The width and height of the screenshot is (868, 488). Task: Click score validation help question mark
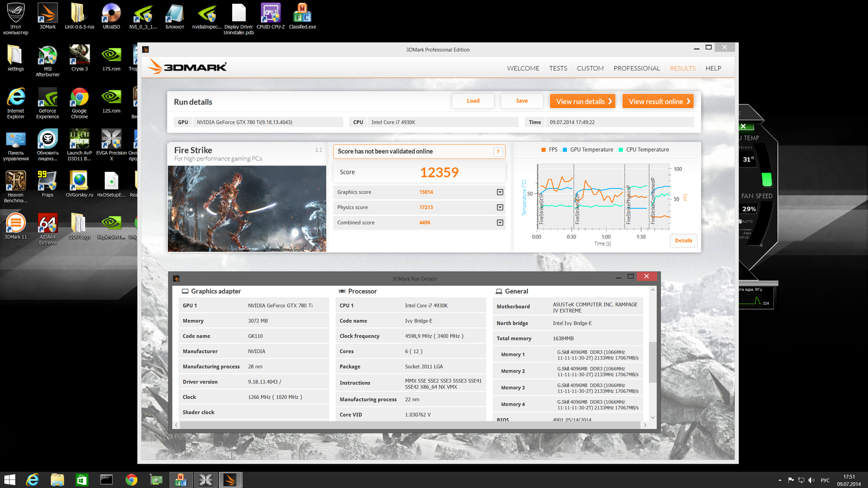[x=498, y=152]
